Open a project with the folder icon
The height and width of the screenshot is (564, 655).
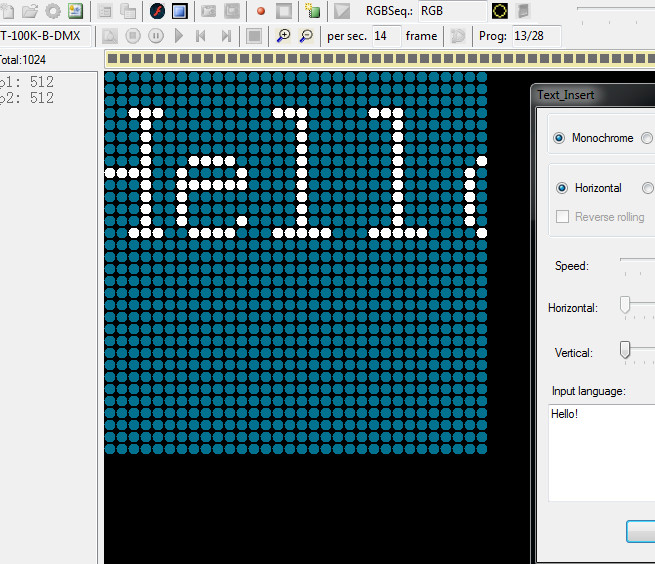[x=30, y=11]
